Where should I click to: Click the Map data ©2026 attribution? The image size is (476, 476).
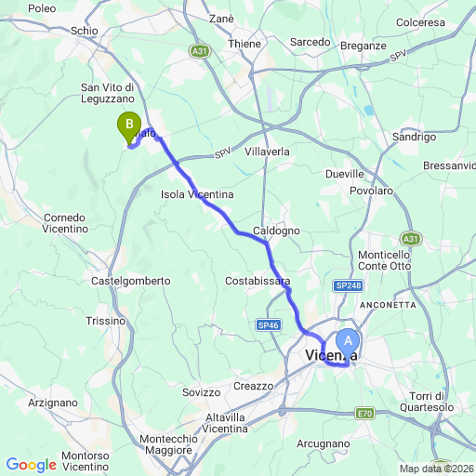[x=437, y=469]
